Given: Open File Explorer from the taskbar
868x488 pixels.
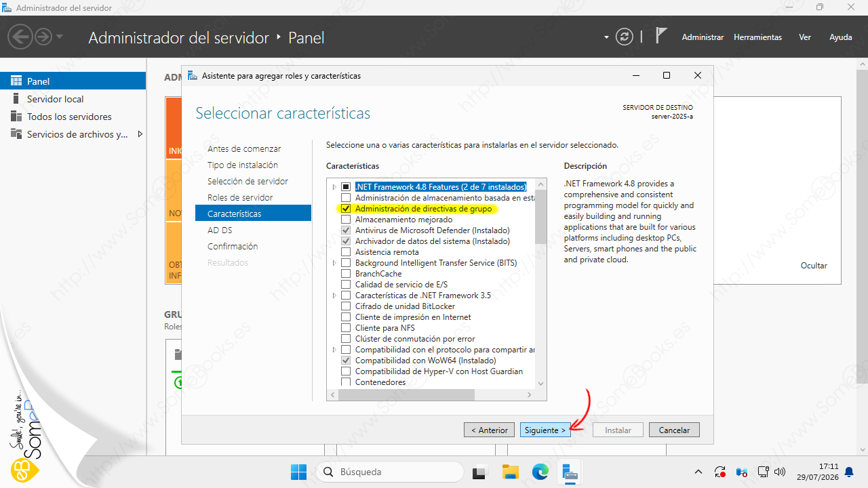Looking at the screenshot, I should pos(510,472).
